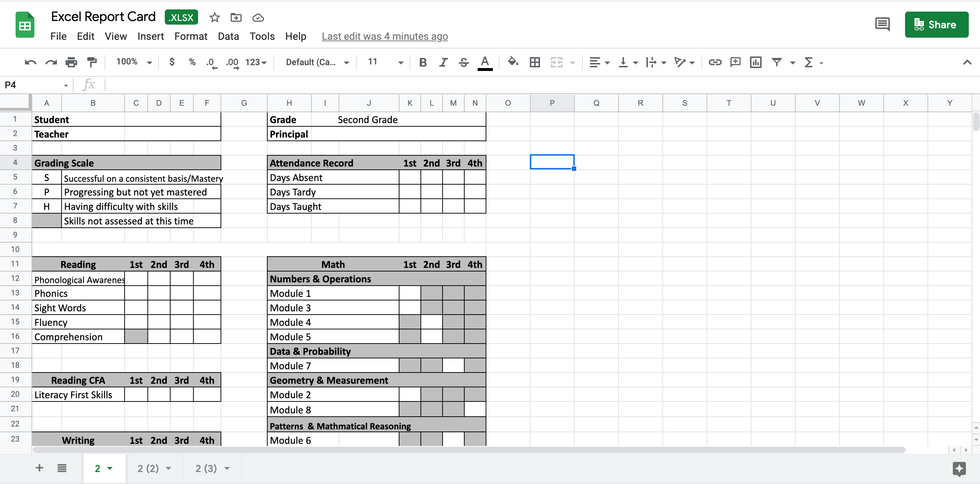
Task: Open the fill color picker
Action: coord(513,62)
